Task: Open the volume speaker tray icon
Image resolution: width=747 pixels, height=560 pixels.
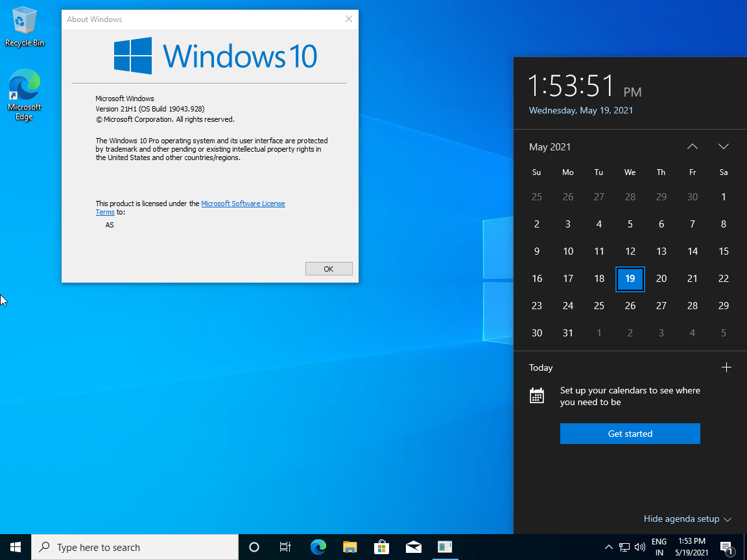Action: click(x=640, y=547)
